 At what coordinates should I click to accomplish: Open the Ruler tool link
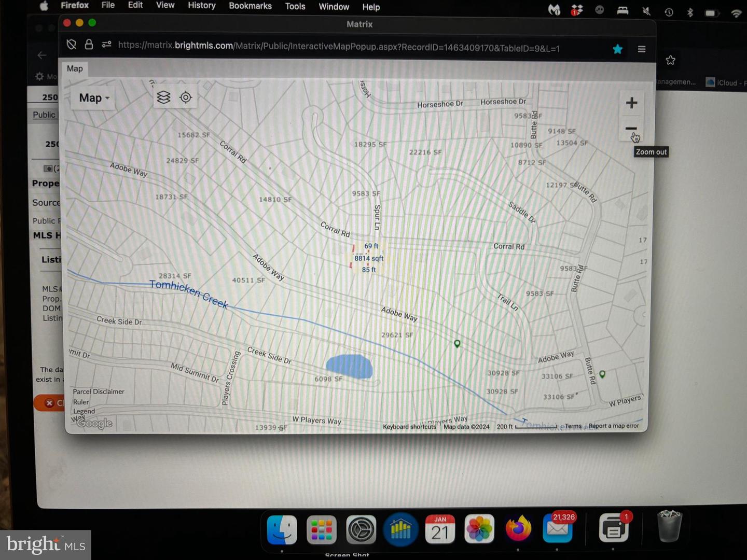tap(81, 402)
